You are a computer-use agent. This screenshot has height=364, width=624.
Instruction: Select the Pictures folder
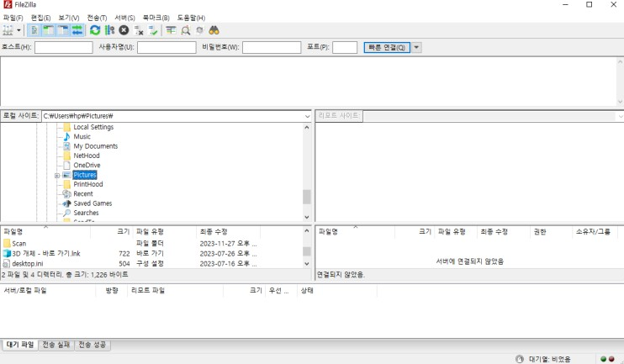(85, 175)
